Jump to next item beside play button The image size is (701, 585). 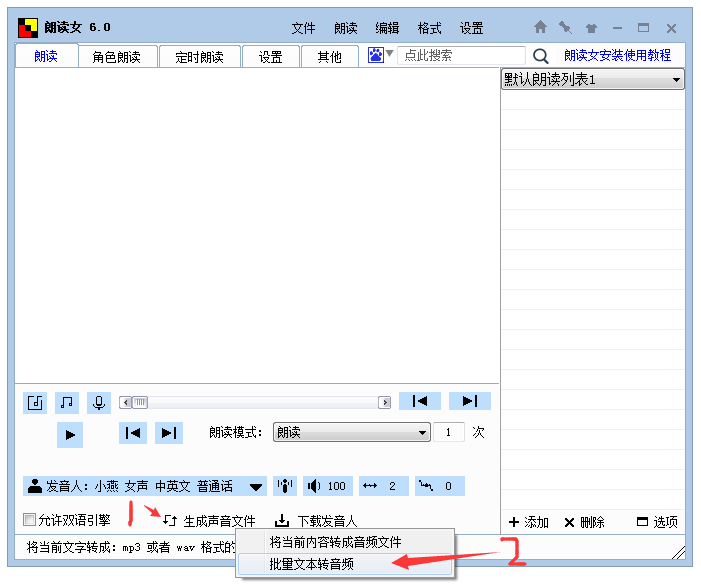(x=169, y=433)
